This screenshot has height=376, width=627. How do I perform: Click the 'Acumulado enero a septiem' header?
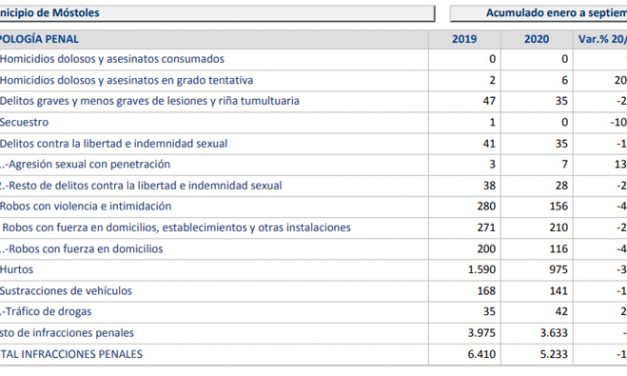556,13
